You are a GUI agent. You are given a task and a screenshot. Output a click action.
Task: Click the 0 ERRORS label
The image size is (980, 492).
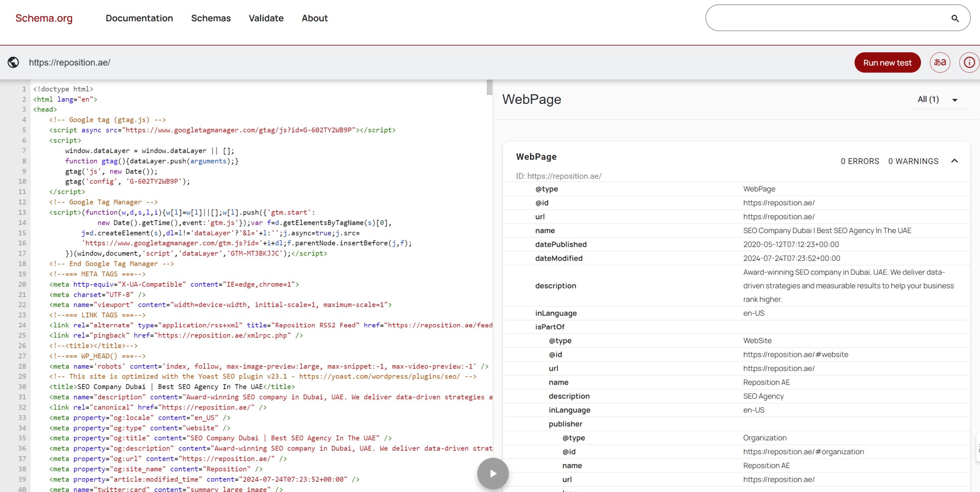coord(860,161)
